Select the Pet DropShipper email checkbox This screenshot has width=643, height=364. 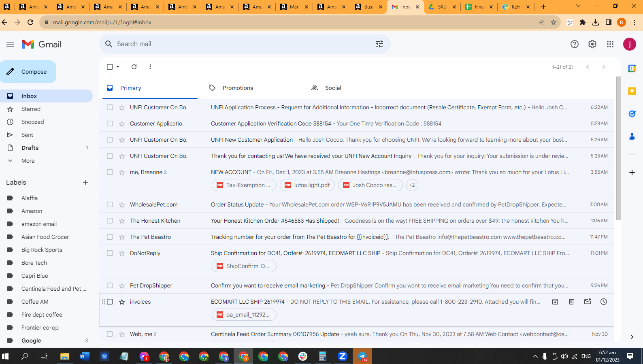(110, 285)
